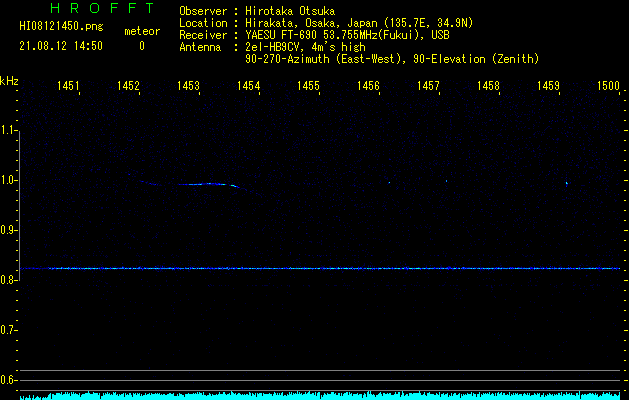
Task: Click the 0.9 frequency axis label
Action: [x=8, y=230]
